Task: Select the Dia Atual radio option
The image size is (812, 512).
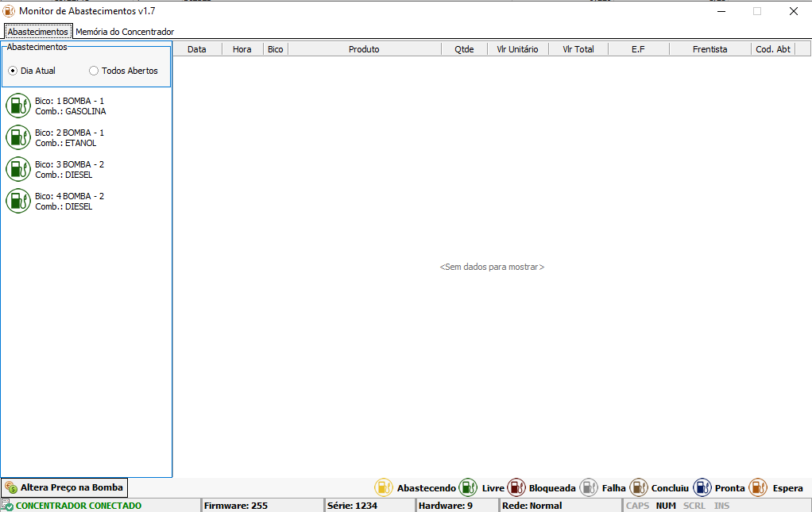Action: [x=13, y=71]
